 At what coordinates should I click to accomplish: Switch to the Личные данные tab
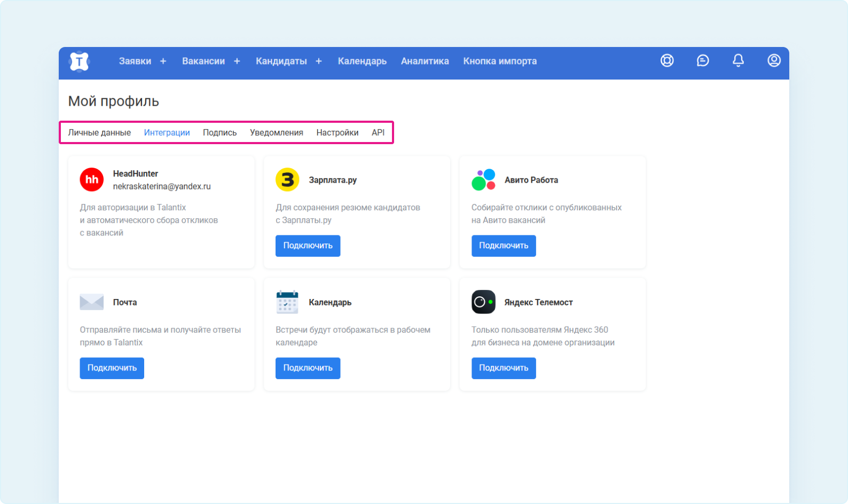[99, 132]
